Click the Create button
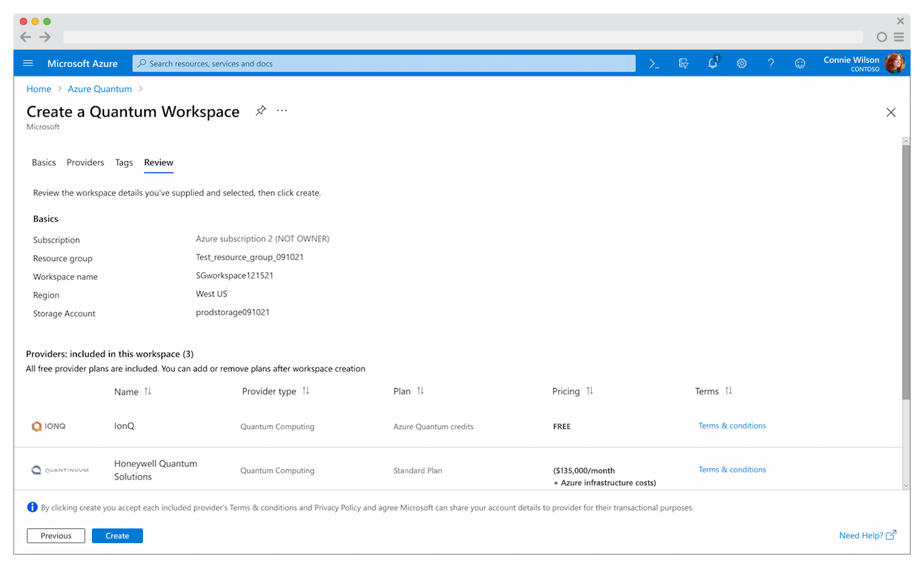Screen dimensions: 924x568 [117, 536]
